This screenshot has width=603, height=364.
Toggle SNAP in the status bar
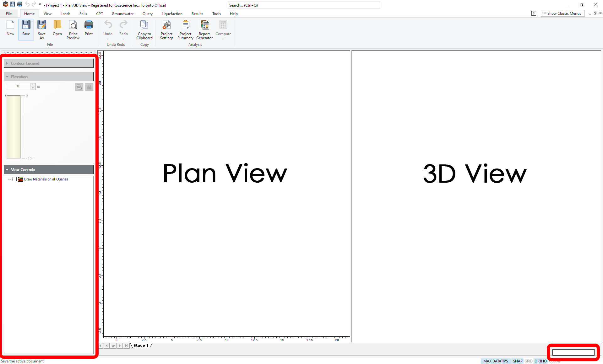pos(518,361)
